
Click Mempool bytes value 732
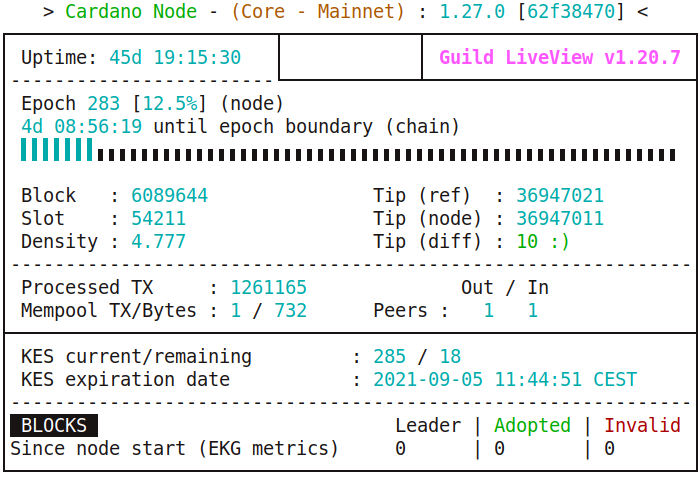point(291,311)
